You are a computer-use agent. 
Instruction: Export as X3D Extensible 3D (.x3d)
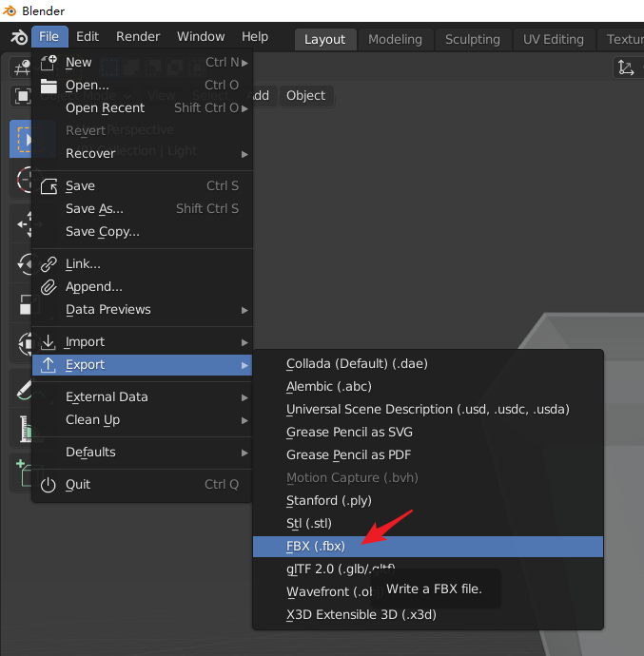click(428, 614)
